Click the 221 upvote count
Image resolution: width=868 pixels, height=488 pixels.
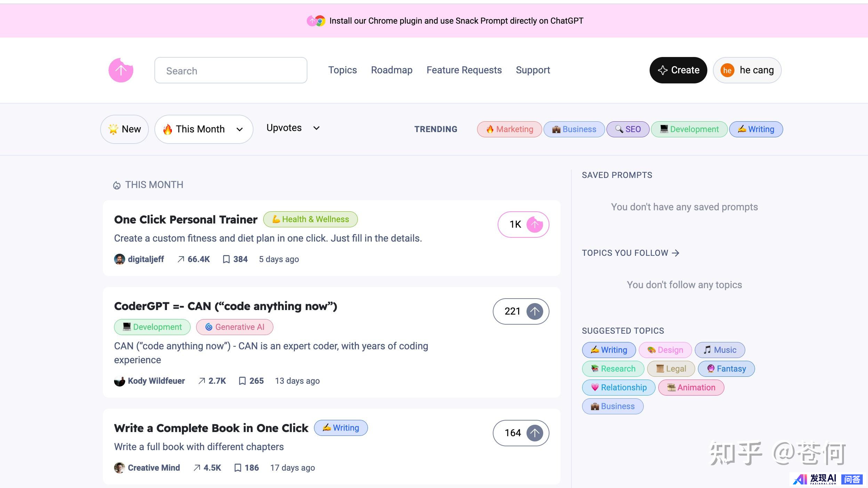512,311
